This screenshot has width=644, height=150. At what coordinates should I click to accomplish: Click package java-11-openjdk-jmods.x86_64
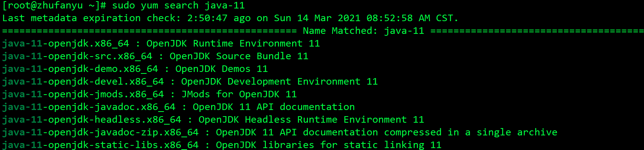pos(83,95)
